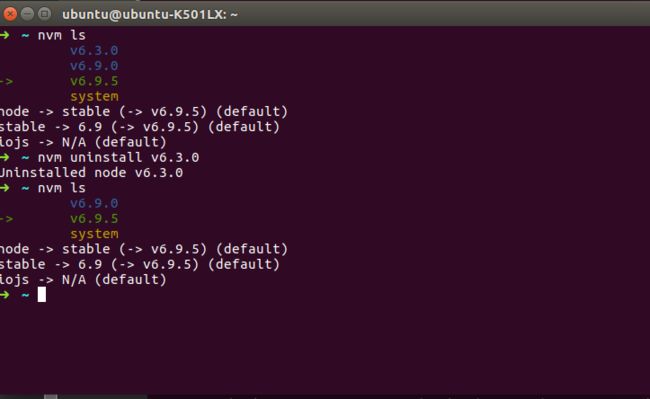Click the white cursor block at empty prompt

coord(42,295)
